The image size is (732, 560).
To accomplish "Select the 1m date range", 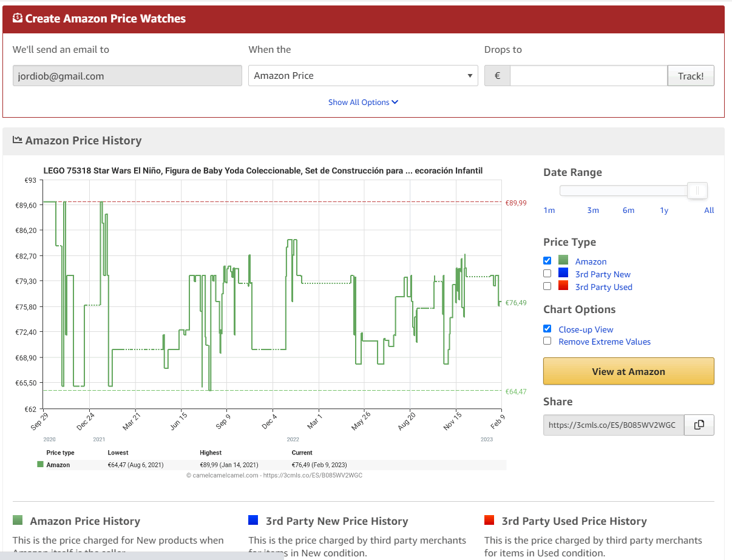I will pyautogui.click(x=549, y=210).
